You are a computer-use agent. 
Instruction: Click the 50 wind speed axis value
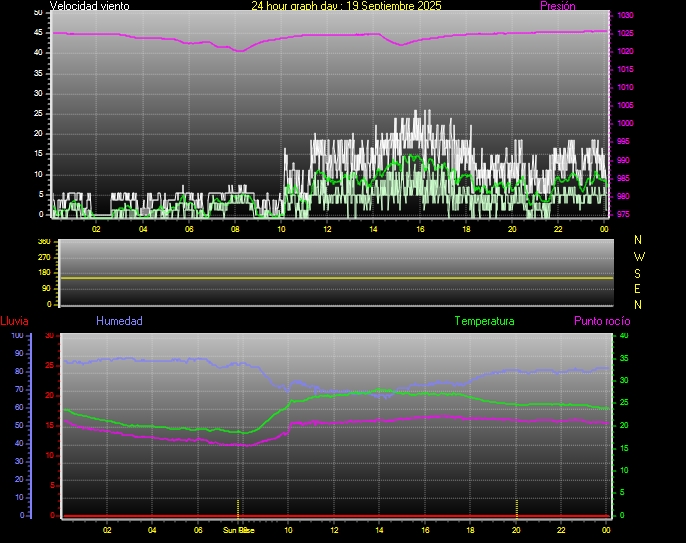pyautogui.click(x=38, y=12)
